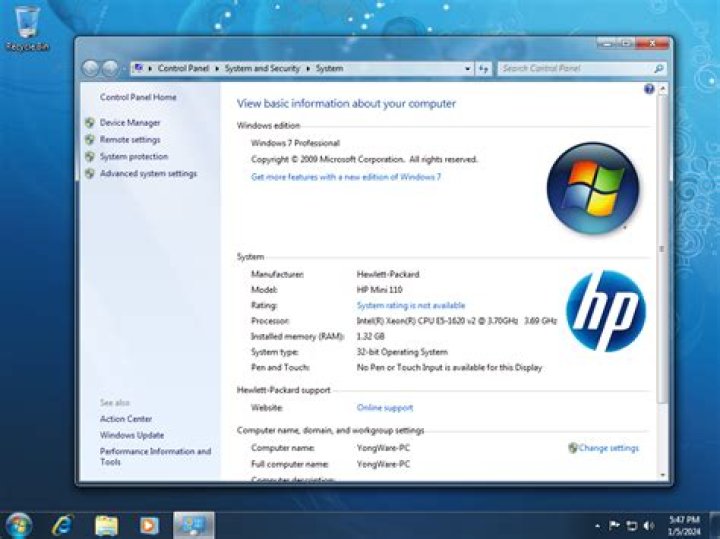Image resolution: width=720 pixels, height=539 pixels.
Task: Click the shield icon next to Change settings
Action: click(x=573, y=448)
